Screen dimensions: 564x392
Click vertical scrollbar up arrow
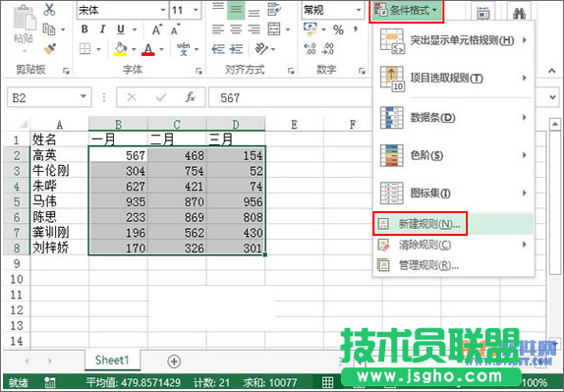tap(554, 125)
